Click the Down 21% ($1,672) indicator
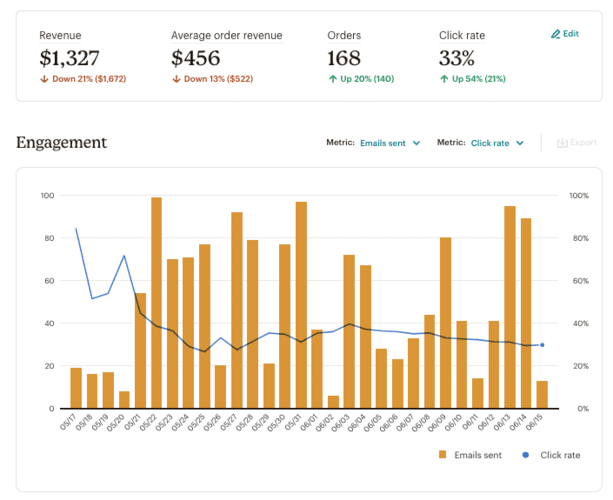This screenshot has width=613, height=500. 83,79
